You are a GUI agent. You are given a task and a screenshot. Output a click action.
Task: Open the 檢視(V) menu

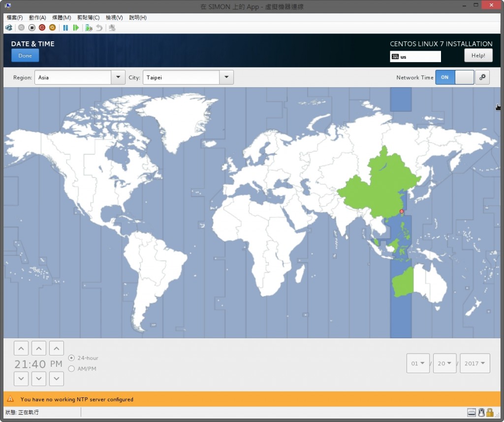pyautogui.click(x=114, y=17)
